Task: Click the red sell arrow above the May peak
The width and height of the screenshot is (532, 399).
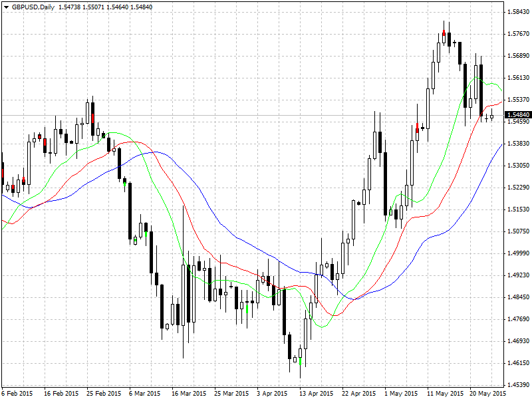Action: point(444,33)
